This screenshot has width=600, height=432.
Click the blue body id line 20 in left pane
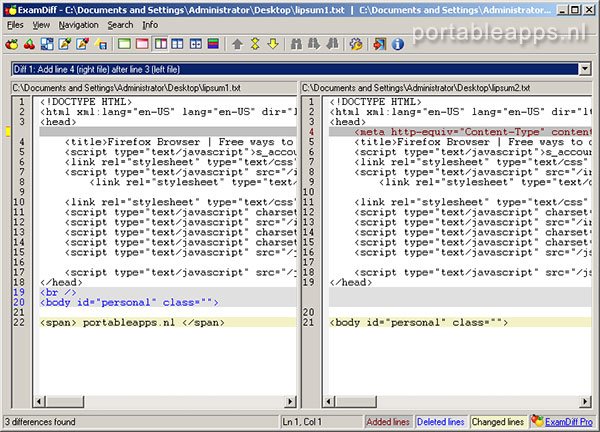click(x=168, y=302)
